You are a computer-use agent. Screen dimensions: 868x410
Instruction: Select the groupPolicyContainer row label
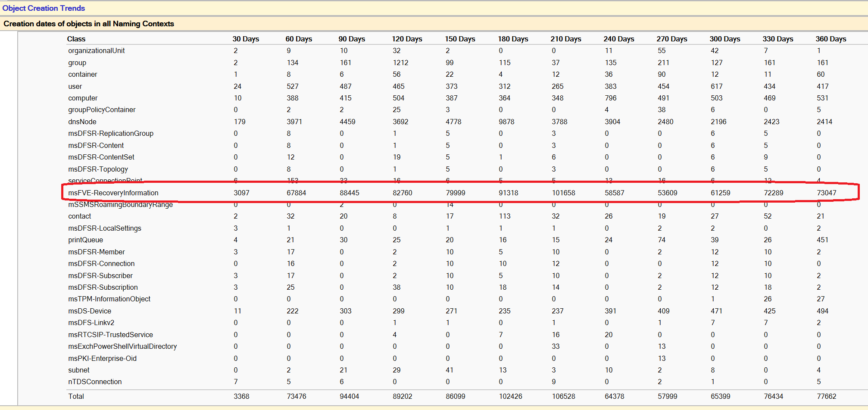coord(102,110)
